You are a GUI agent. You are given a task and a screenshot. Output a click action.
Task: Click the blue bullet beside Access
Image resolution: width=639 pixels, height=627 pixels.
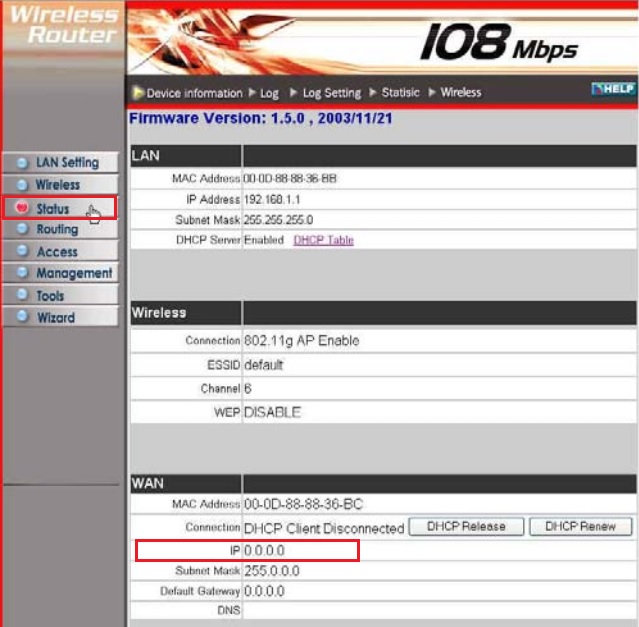click(22, 251)
